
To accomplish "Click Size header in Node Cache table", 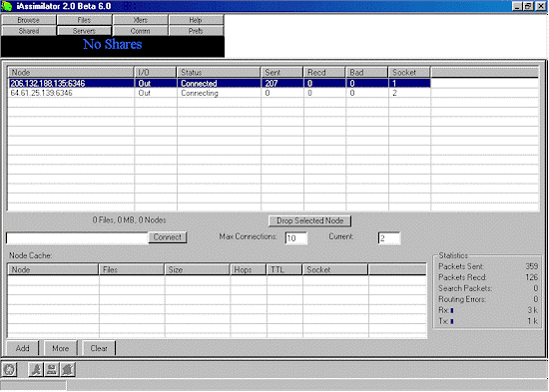I will 197,270.
